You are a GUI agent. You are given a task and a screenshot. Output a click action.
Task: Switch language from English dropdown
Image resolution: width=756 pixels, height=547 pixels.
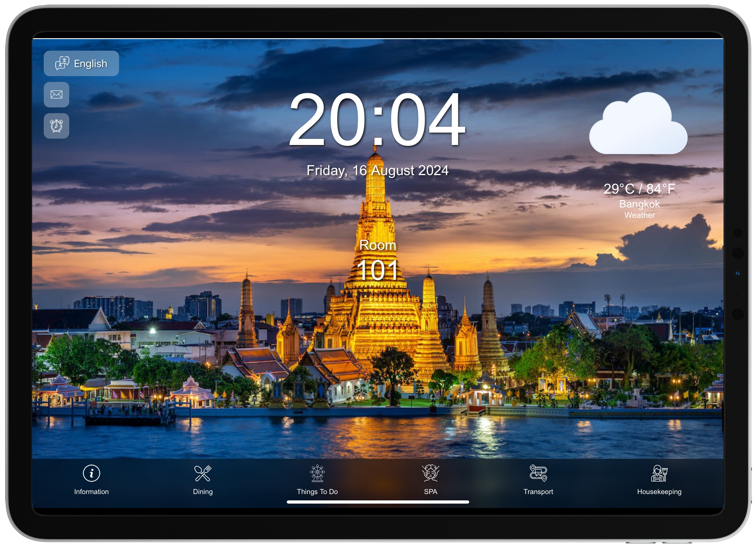(x=82, y=63)
